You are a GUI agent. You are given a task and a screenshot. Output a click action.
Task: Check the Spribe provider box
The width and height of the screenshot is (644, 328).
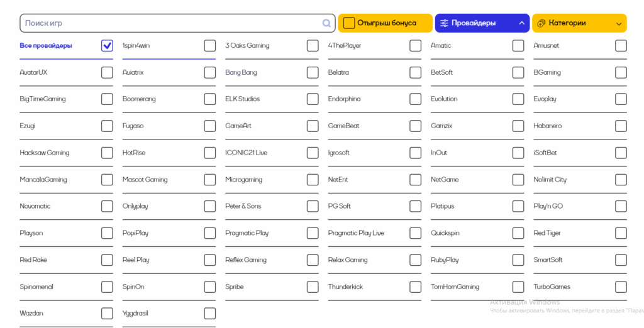pyautogui.click(x=313, y=287)
